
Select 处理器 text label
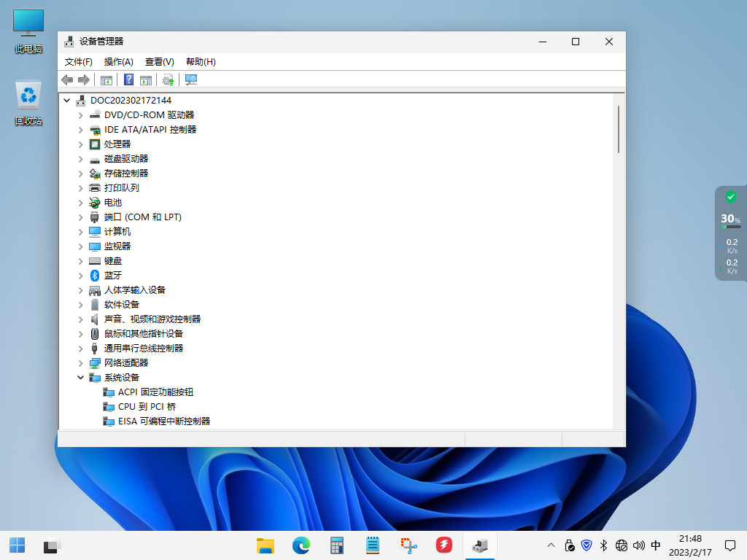117,144
